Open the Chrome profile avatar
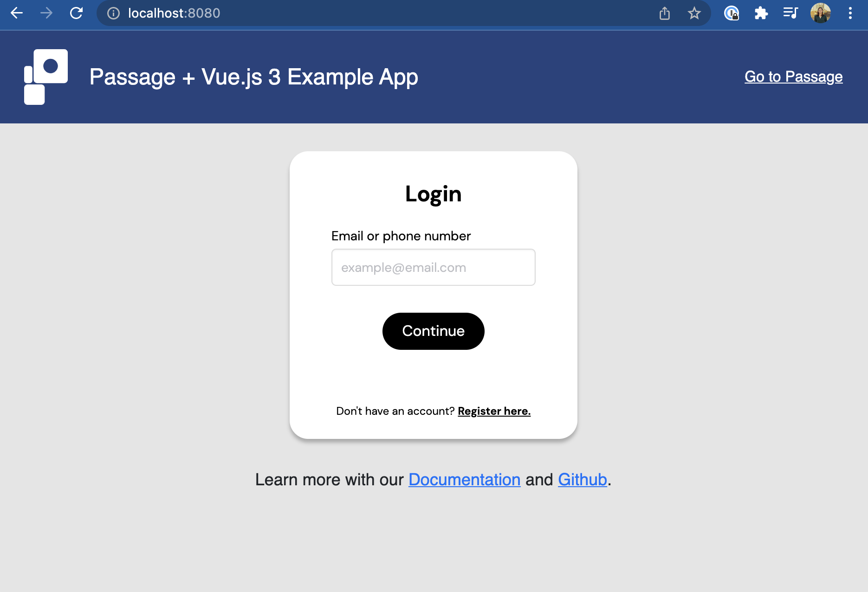Image resolution: width=868 pixels, height=592 pixels. tap(821, 13)
